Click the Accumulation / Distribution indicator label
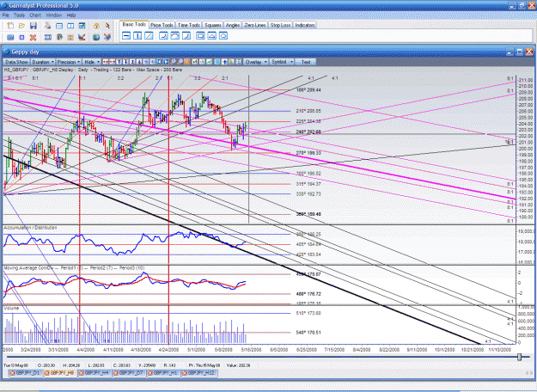 [30, 228]
